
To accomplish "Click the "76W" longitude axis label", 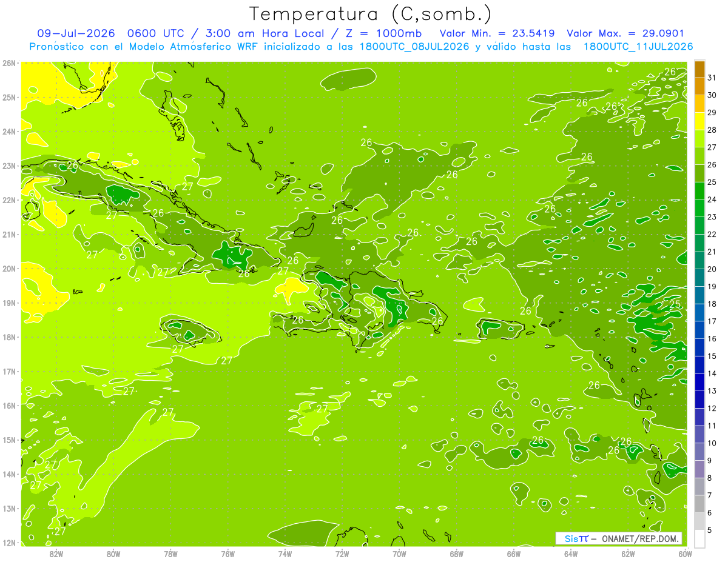I will (227, 554).
